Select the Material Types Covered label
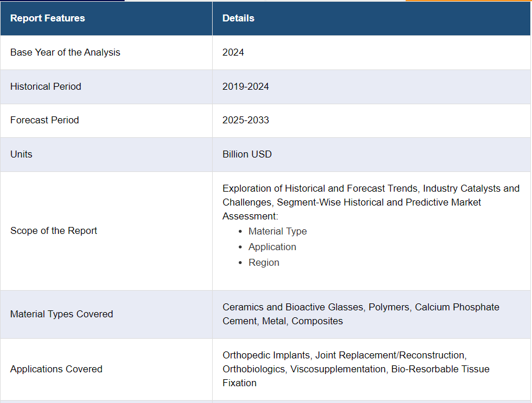This screenshot has width=532, height=403. point(61,314)
